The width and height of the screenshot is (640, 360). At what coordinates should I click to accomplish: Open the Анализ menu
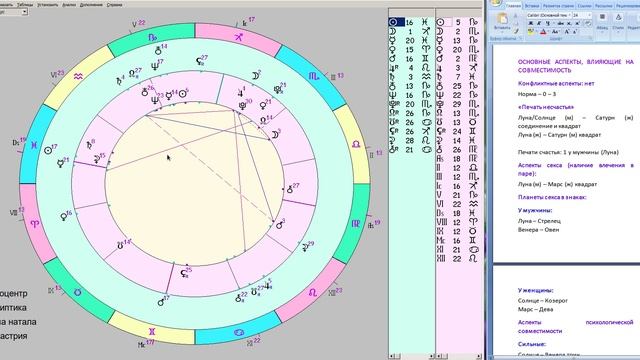(69, 5)
